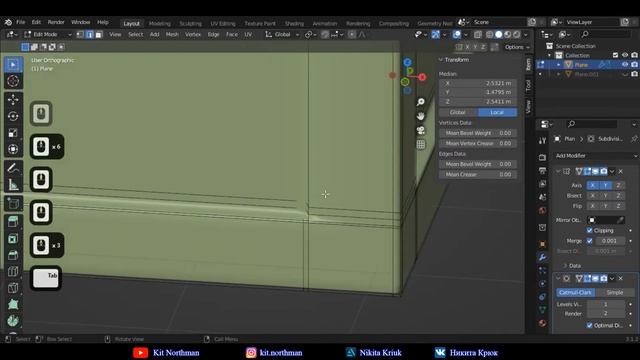Screen dimensions: 640x360
Task: Hide Collection in viewport
Action: click(x=625, y=55)
